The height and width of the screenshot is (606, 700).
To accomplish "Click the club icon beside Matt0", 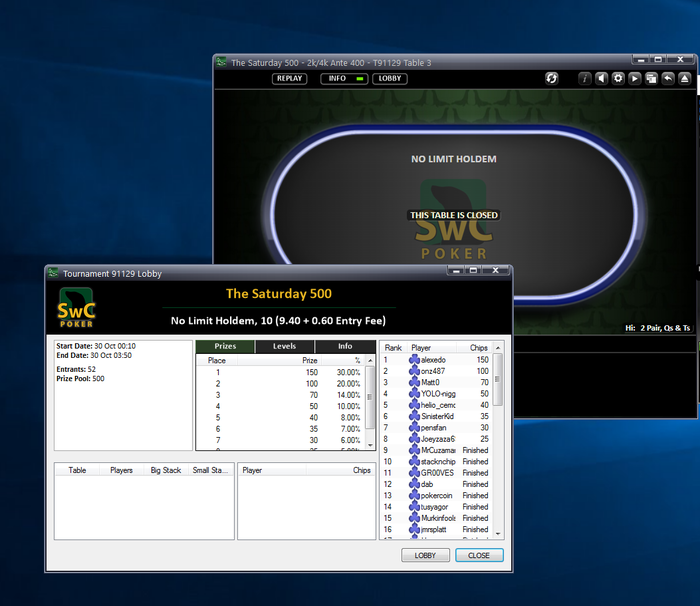I will 414,382.
